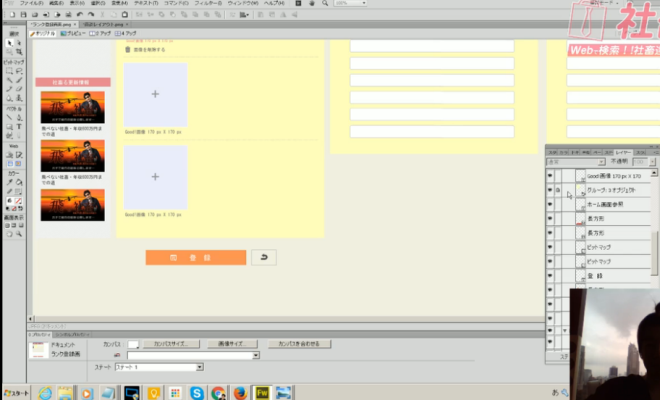Toggle visibility of the ホーム画面参照 layer
This screenshot has width=660, height=400.
pyautogui.click(x=550, y=204)
